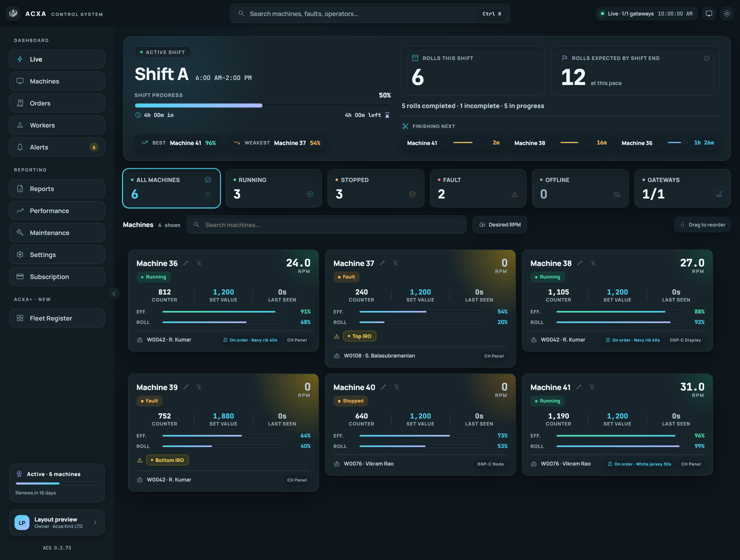Click pencil icon next to Machine 39

point(186,387)
